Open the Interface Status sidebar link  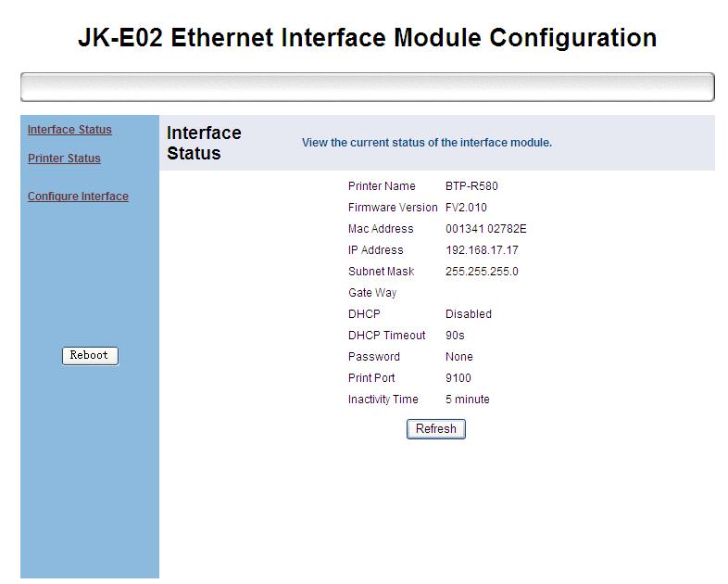(x=69, y=130)
